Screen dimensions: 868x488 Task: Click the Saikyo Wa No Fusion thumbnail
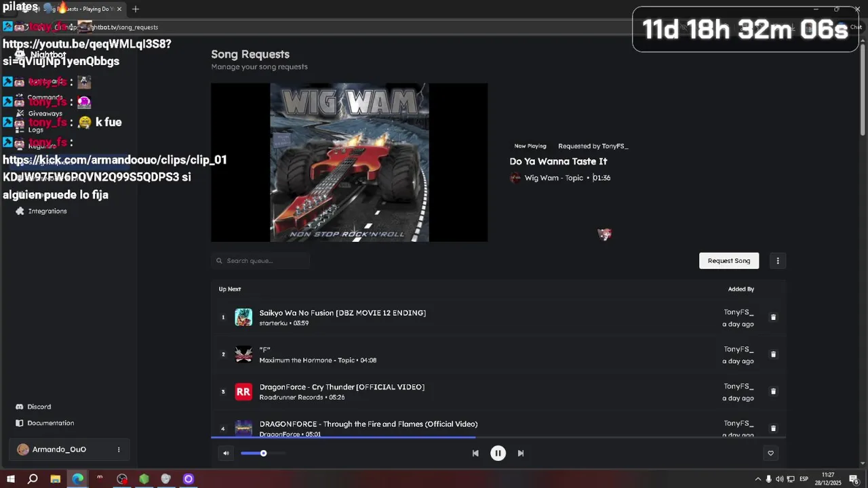(x=243, y=317)
